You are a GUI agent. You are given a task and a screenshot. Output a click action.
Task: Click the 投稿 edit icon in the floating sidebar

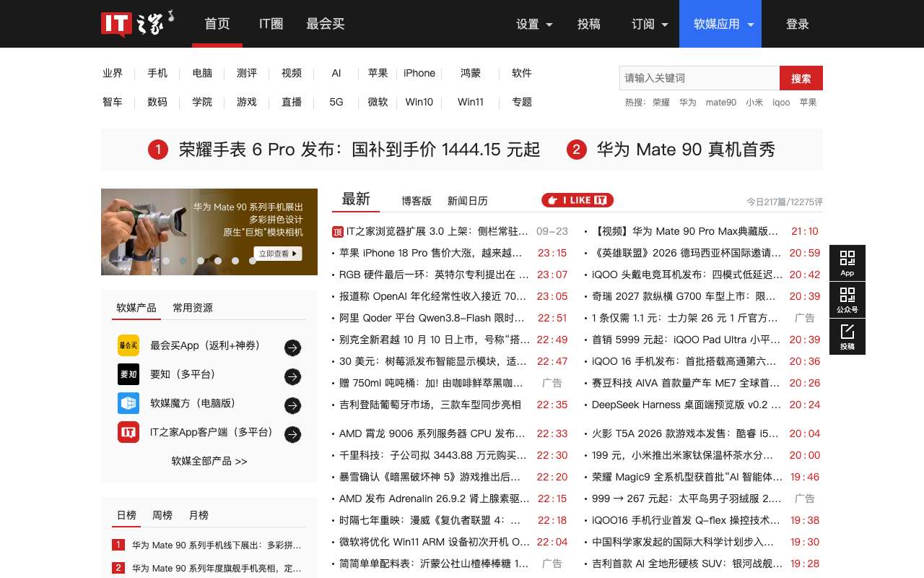coord(847,337)
